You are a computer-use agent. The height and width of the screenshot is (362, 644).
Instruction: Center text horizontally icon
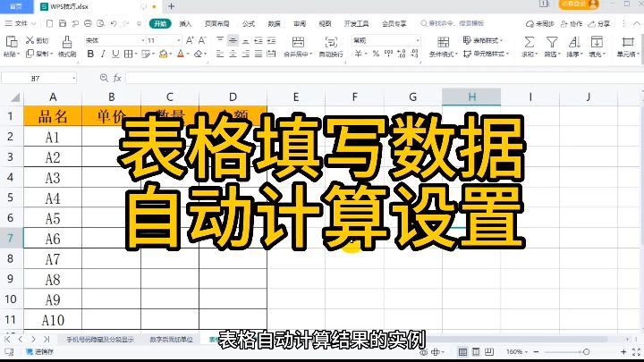coord(233,54)
